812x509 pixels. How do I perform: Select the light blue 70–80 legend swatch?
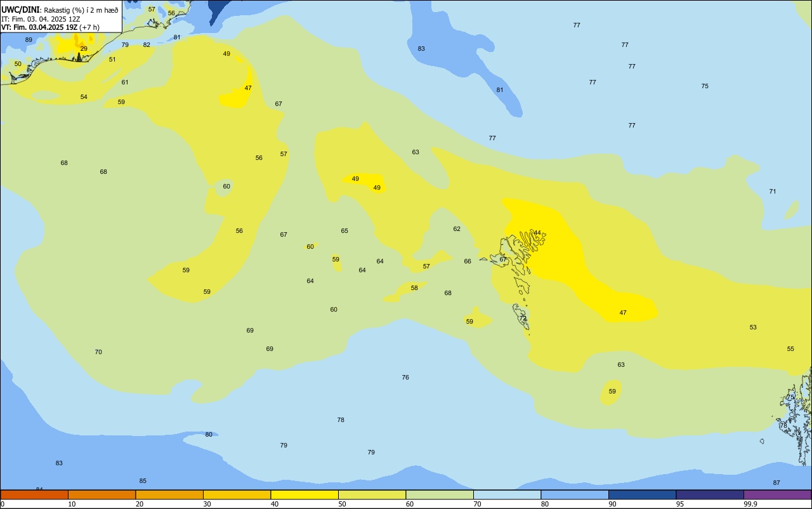(507, 494)
